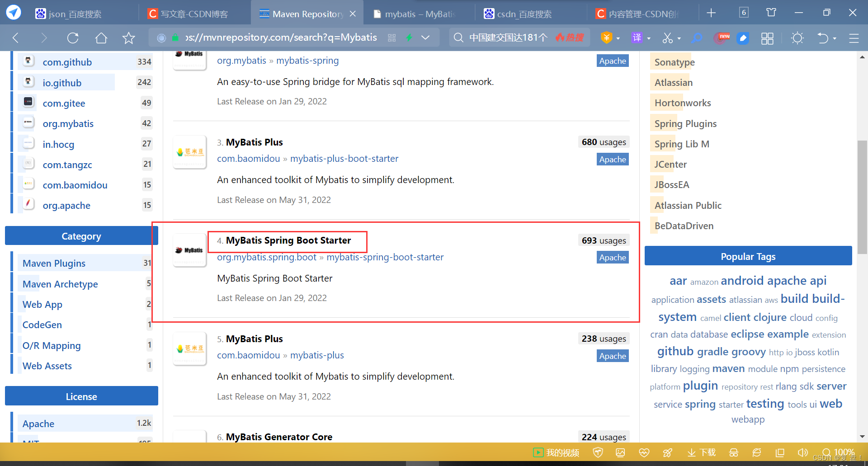Open the download manager in status bar
This screenshot has width=868, height=466.
pos(701,452)
